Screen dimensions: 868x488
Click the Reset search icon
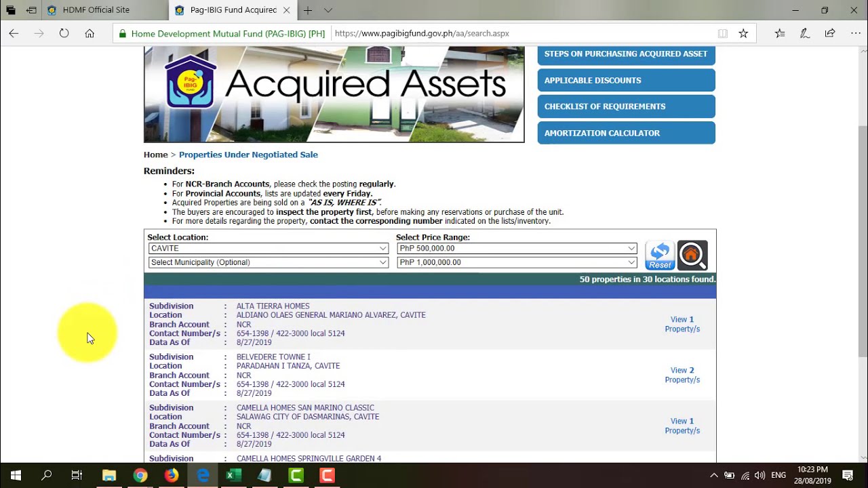[x=660, y=256]
